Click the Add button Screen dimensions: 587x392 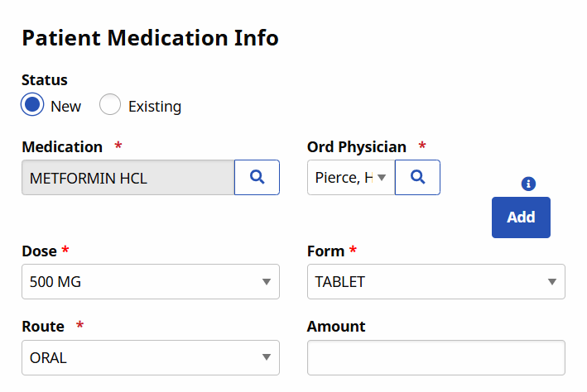[521, 218]
